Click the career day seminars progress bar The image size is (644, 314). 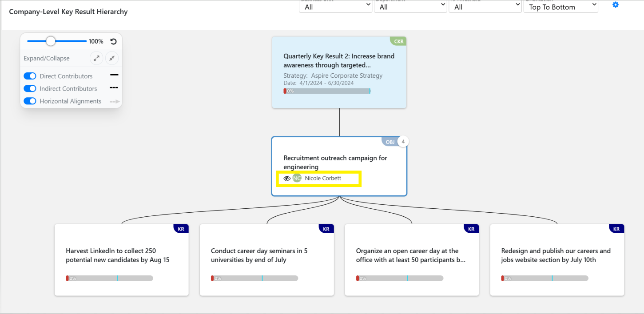[x=254, y=278]
